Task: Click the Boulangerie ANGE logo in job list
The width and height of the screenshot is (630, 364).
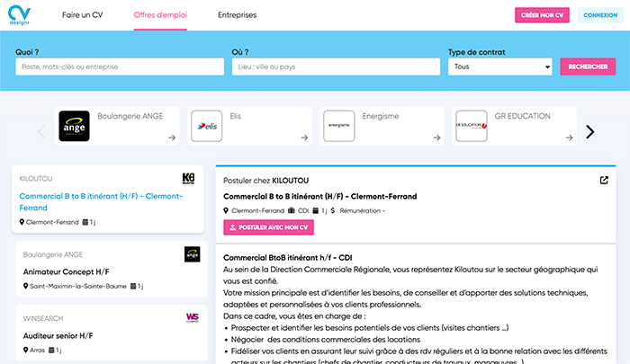Action: coord(192,254)
